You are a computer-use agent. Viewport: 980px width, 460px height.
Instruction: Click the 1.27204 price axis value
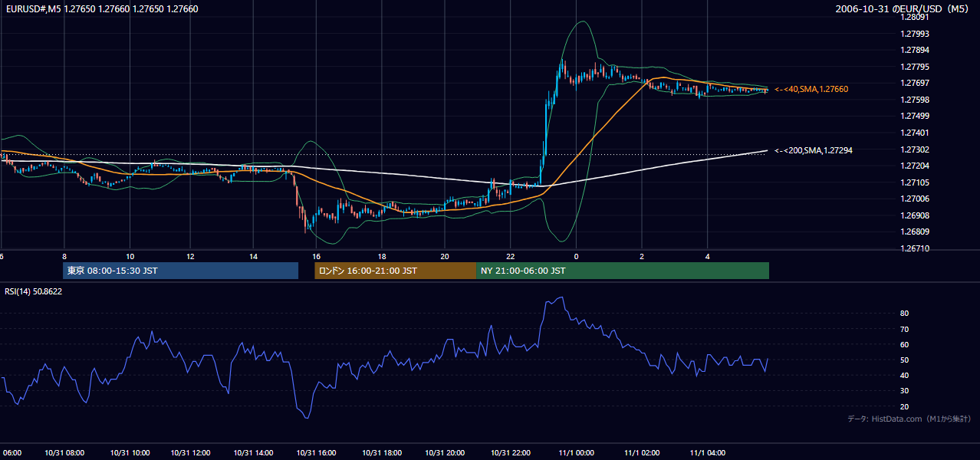pyautogui.click(x=914, y=166)
